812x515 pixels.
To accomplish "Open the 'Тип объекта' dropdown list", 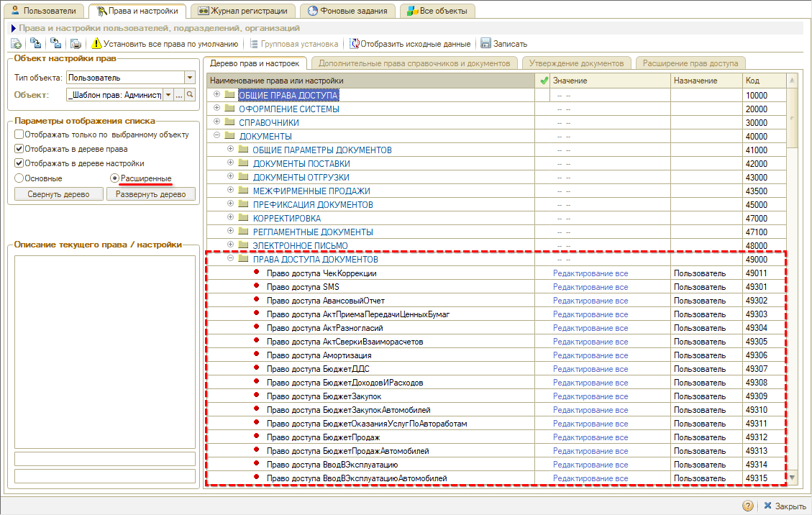I will 190,78.
